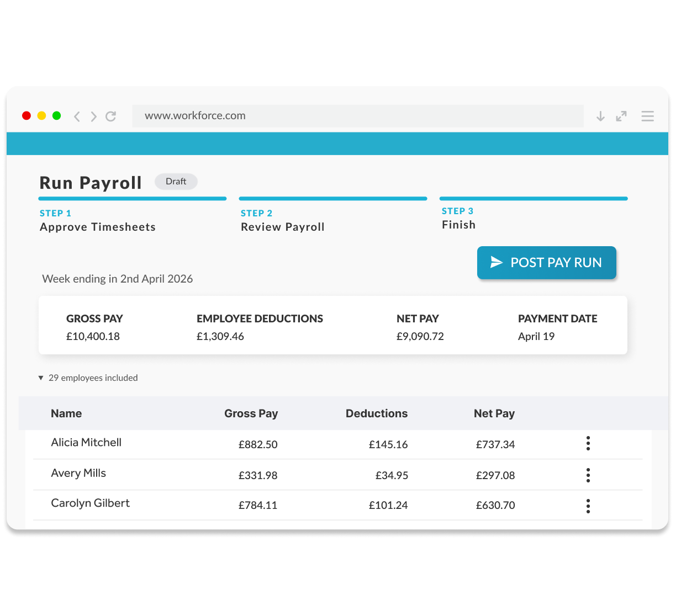
Task: Click the Name column header
Action: (x=66, y=413)
